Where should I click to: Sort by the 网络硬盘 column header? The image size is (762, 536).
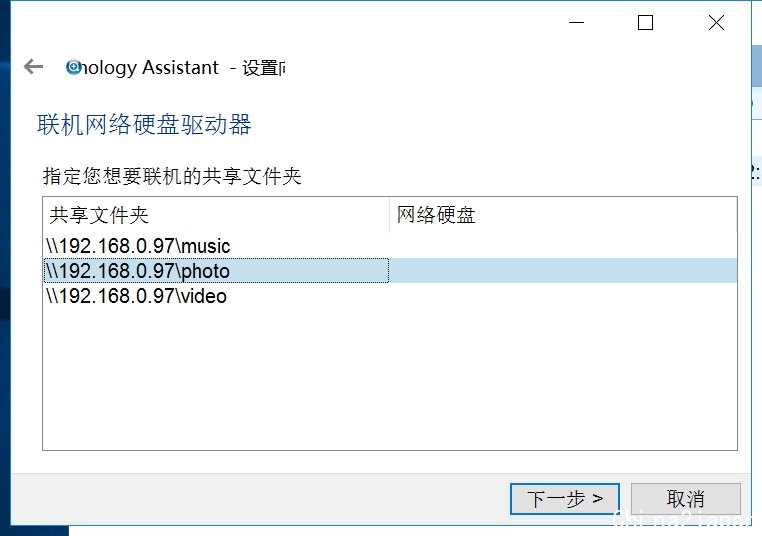563,215
